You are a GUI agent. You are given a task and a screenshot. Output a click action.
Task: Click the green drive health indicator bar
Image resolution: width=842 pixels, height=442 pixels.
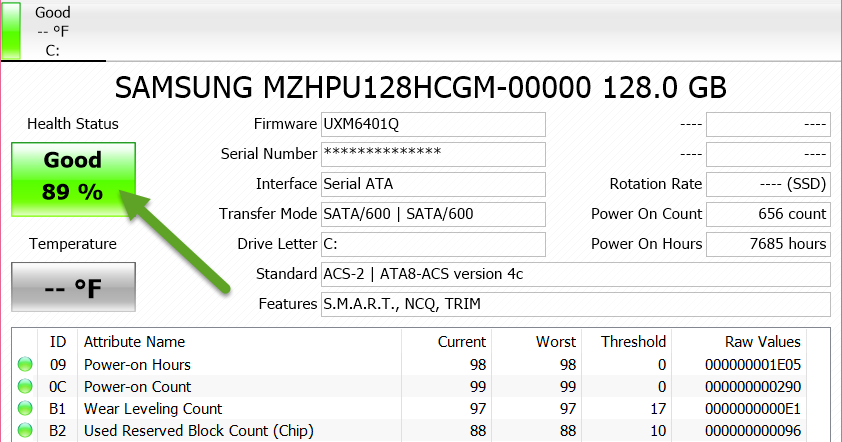(11, 30)
